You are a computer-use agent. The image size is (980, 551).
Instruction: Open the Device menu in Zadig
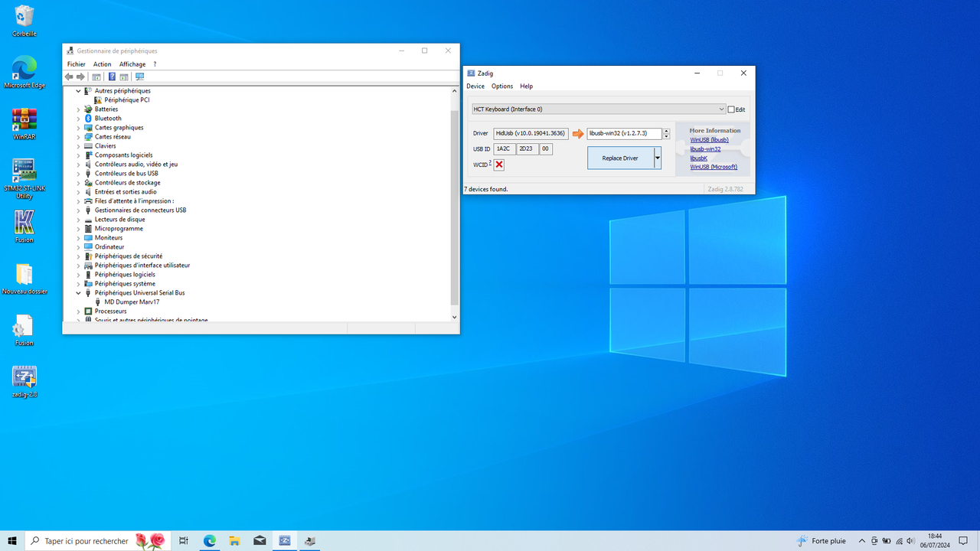pos(475,86)
